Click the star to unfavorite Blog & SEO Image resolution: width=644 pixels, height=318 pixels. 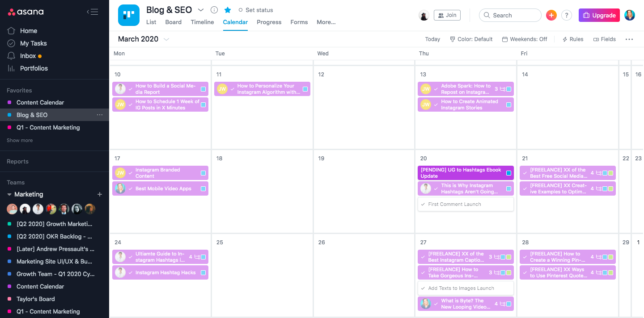click(x=228, y=10)
